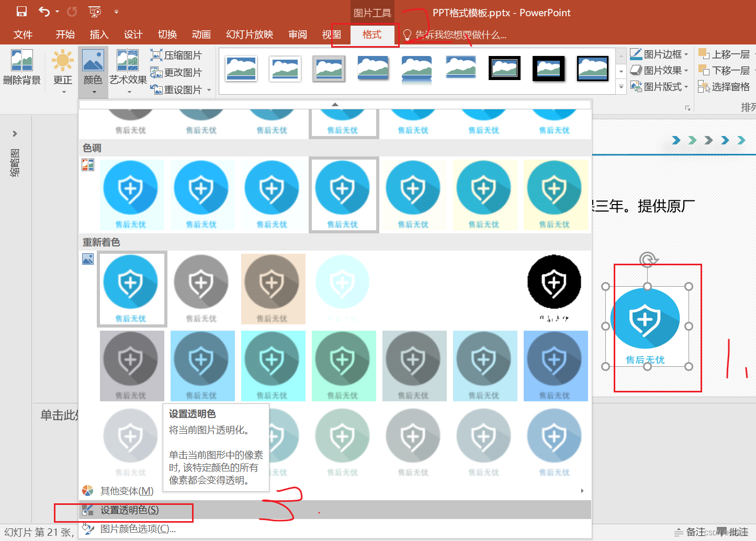Click the Tell Me search box with lightbulb
Image resolution: width=756 pixels, height=541 pixels.
tap(454, 35)
